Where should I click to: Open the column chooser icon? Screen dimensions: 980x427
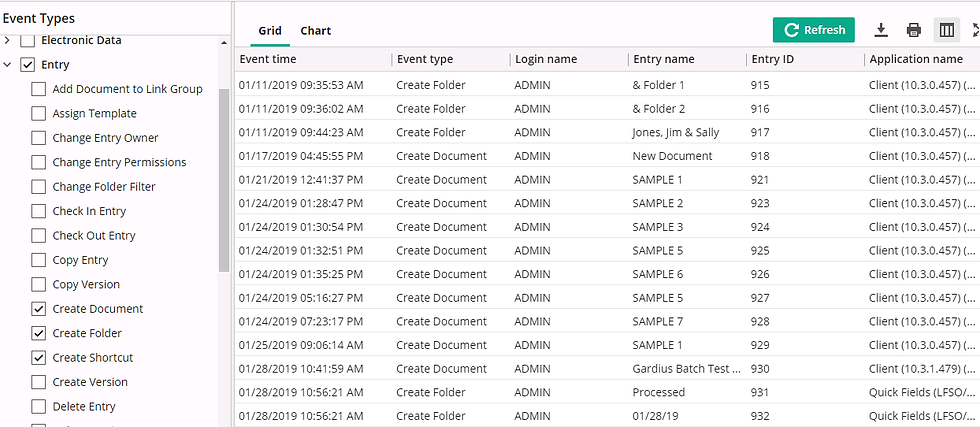coord(947,30)
